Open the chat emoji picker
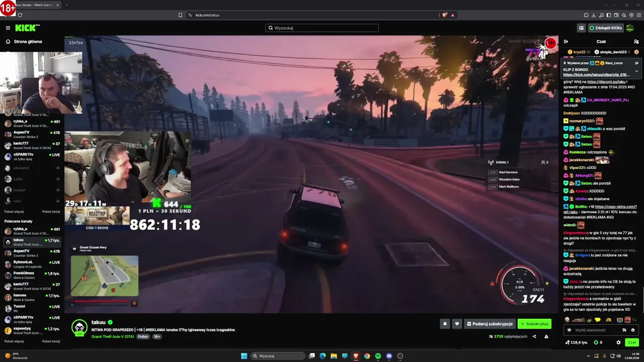644x362 pixels. click(633, 330)
